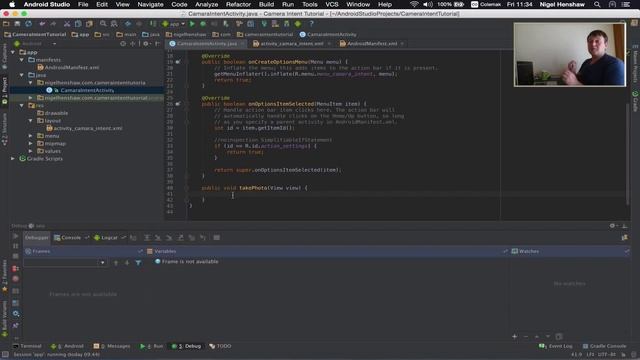Image resolution: width=640 pixels, height=360 pixels.
Task: Switch to AndroidManifest.xml editor tab
Action: point(371,44)
